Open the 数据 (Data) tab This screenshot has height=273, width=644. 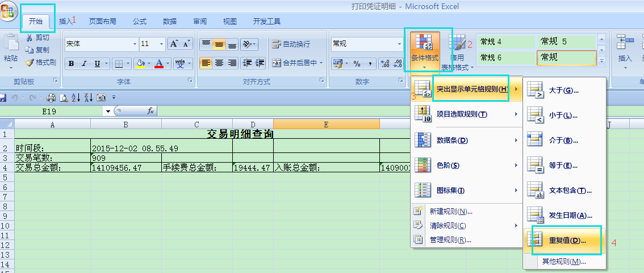[x=170, y=22]
